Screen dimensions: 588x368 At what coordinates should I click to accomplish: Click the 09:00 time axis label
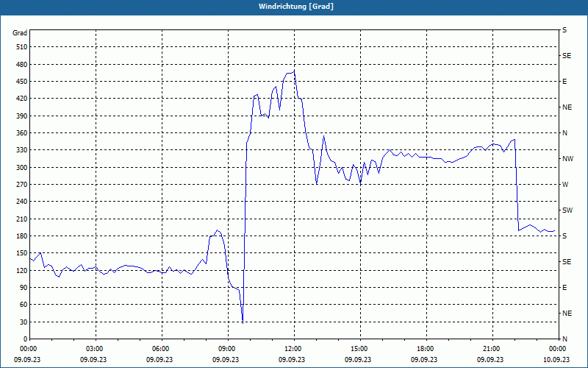[228, 349]
